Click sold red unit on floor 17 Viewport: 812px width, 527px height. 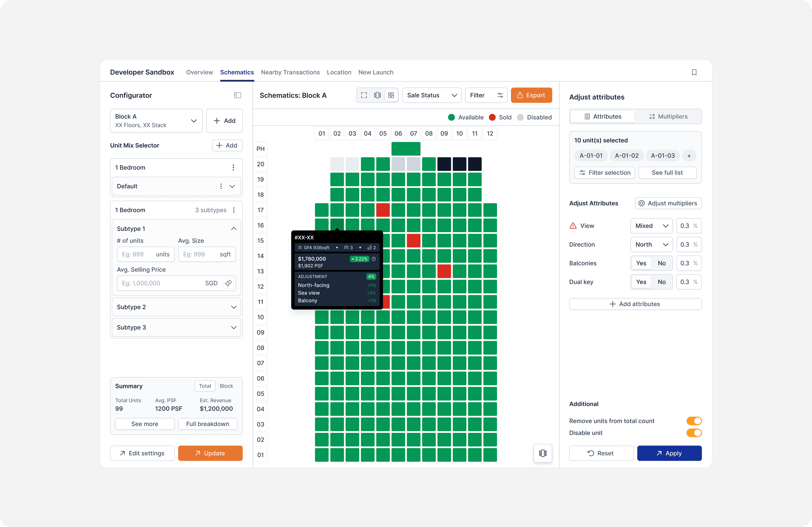point(383,210)
